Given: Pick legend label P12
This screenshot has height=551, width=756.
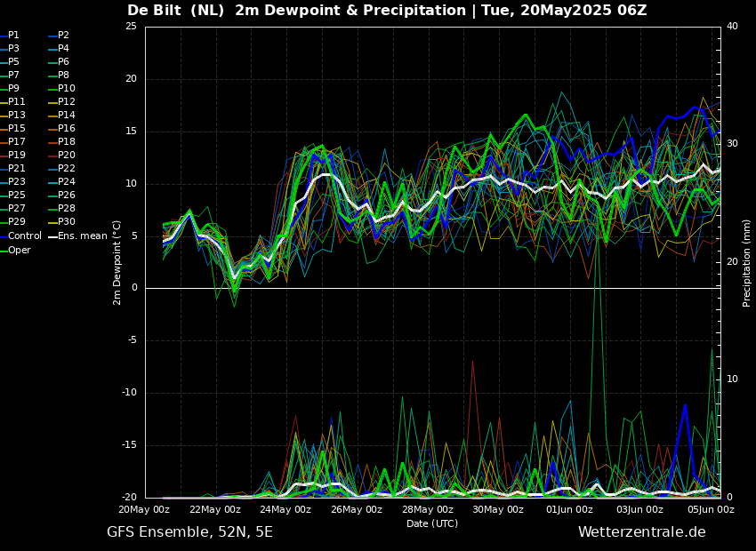Looking at the screenshot, I should 62,101.
